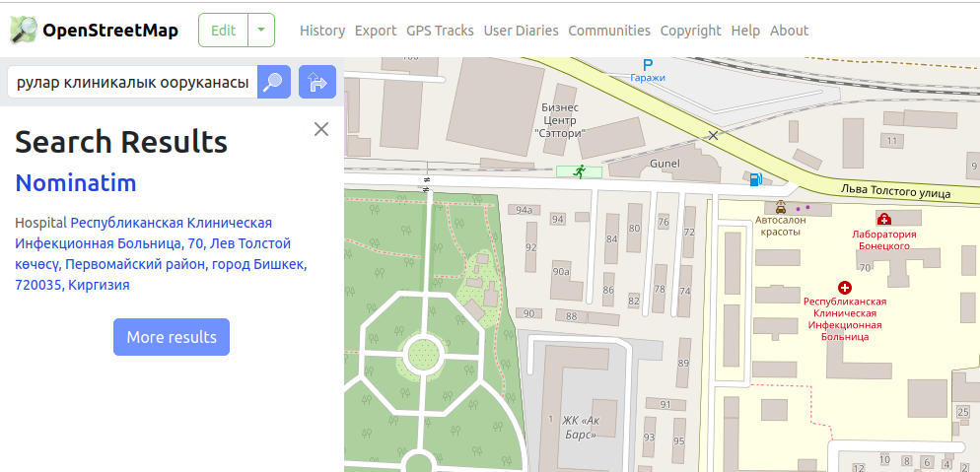The image size is (980, 472).
Task: Open GPS Tracks page
Action: click(440, 31)
